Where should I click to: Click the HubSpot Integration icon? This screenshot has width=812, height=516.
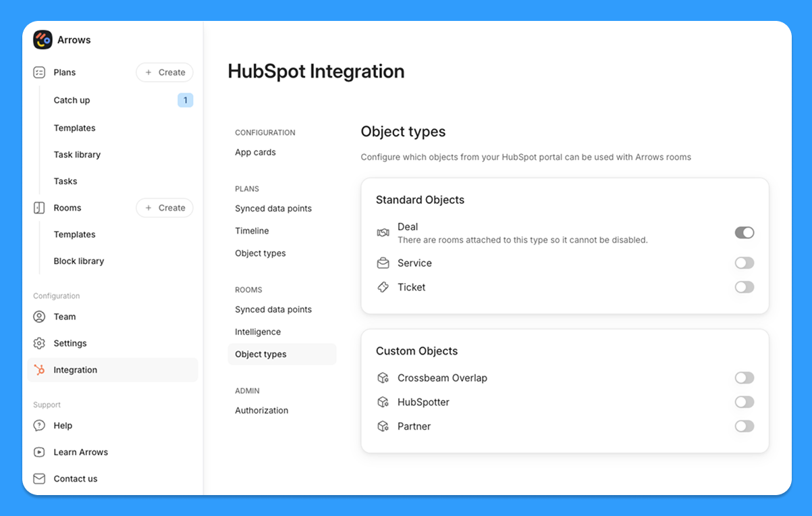pos(39,370)
